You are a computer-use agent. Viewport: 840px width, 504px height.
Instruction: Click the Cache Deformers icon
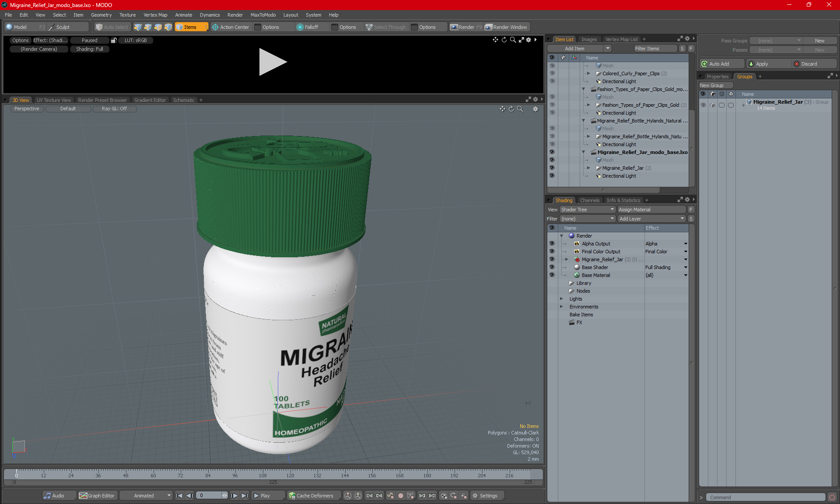pyautogui.click(x=292, y=496)
